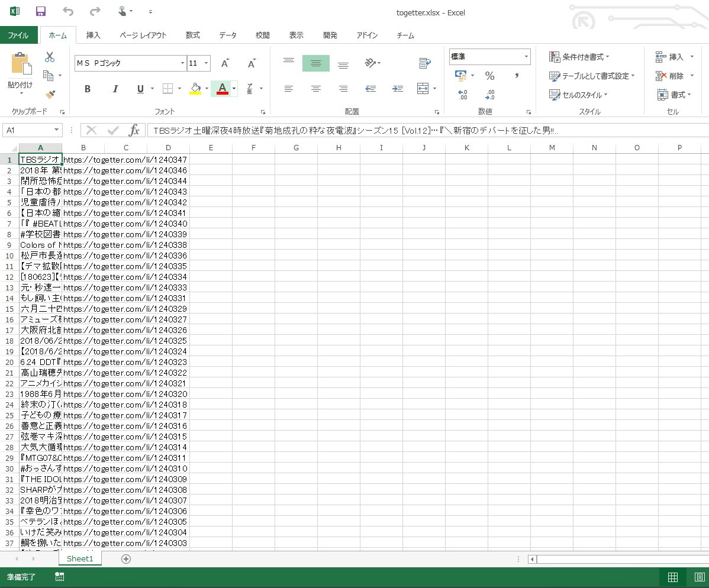Open Customize Quick Access Toolbar
This screenshot has width=709, height=588.
(150, 12)
